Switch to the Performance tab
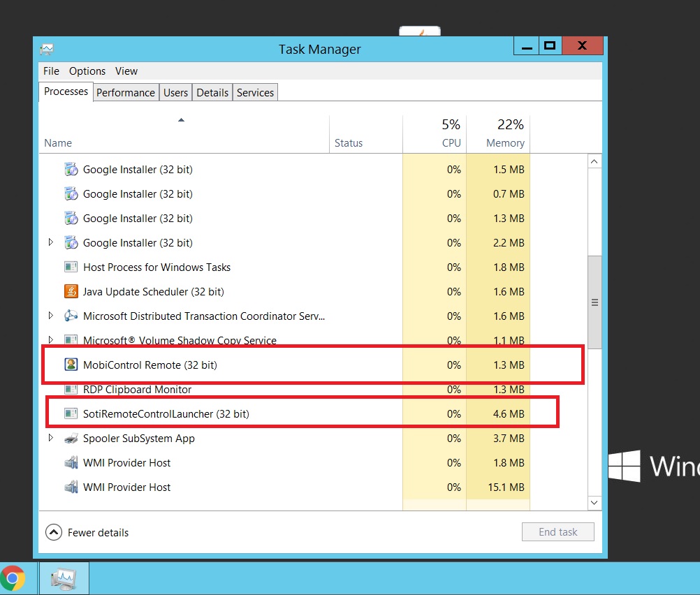 point(126,92)
